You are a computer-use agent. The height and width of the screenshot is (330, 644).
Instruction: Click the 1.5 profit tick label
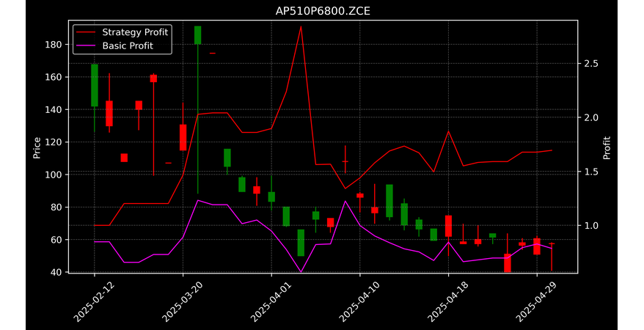coord(591,172)
